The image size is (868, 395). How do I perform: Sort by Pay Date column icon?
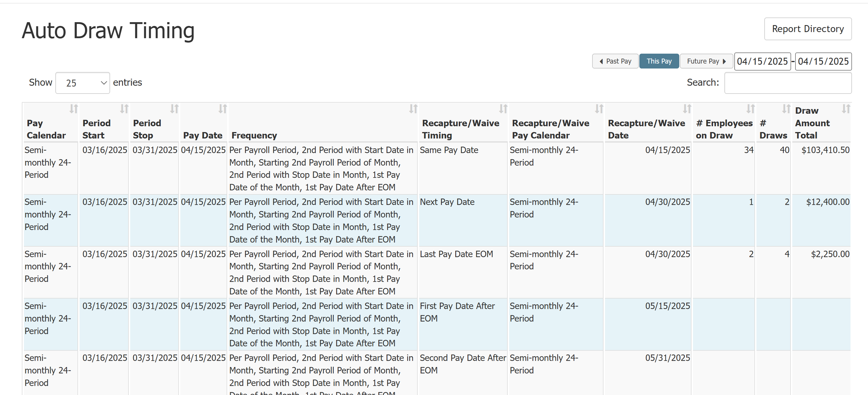pos(223,109)
